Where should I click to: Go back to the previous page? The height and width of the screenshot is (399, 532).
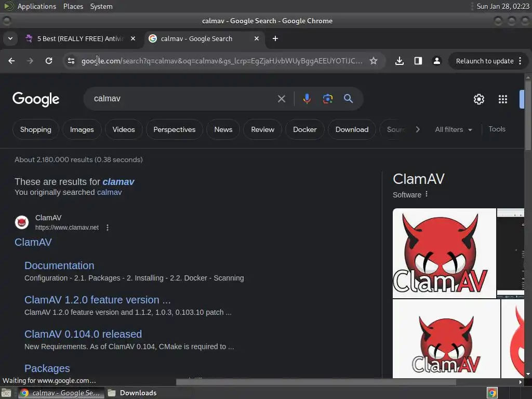point(11,61)
